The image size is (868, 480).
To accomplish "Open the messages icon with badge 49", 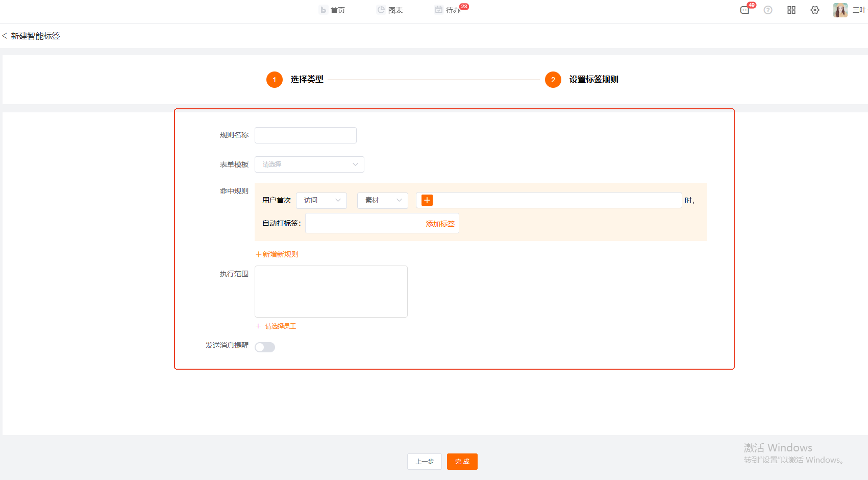I will (745, 10).
